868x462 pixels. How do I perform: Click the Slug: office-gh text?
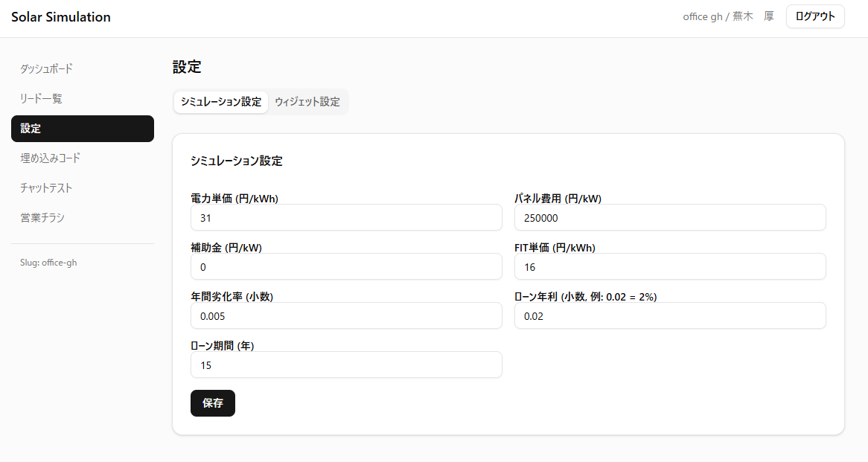[48, 263]
